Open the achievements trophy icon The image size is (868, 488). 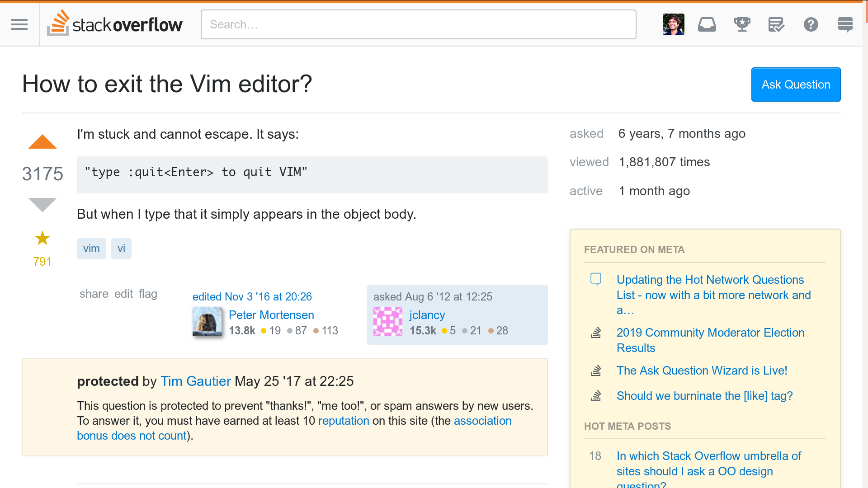742,24
